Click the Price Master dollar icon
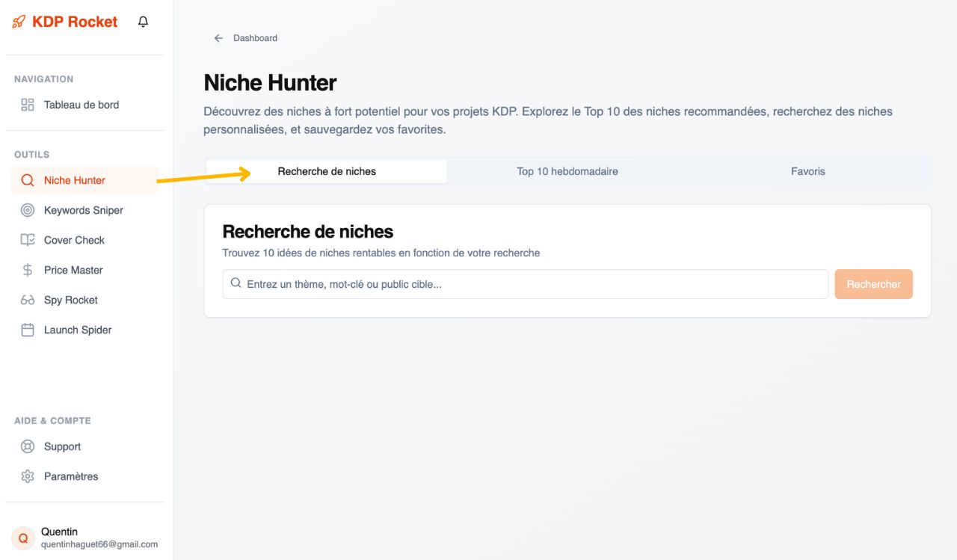This screenshot has width=957, height=560. pyautogui.click(x=28, y=270)
